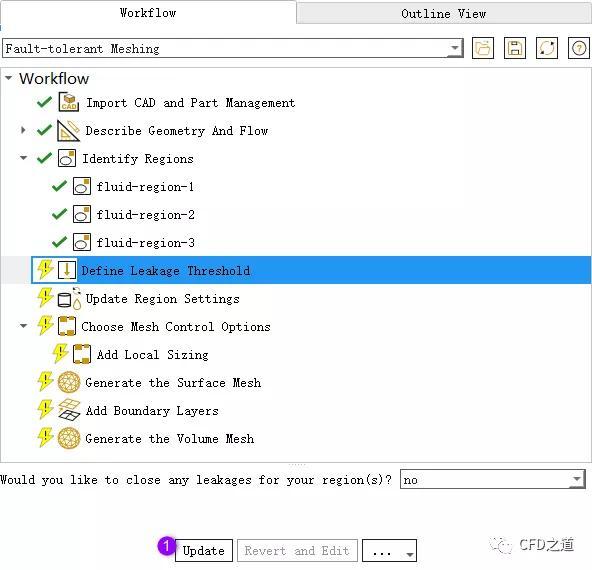Click the Add Boundary Layers icon

click(x=69, y=410)
